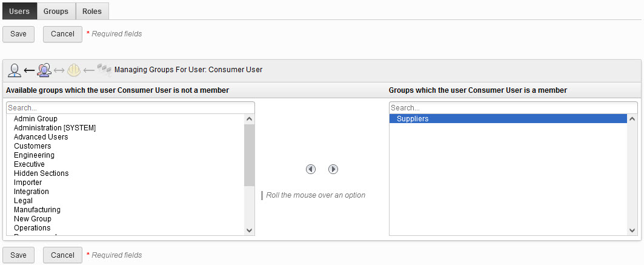Switch to the Users tab

(19, 11)
